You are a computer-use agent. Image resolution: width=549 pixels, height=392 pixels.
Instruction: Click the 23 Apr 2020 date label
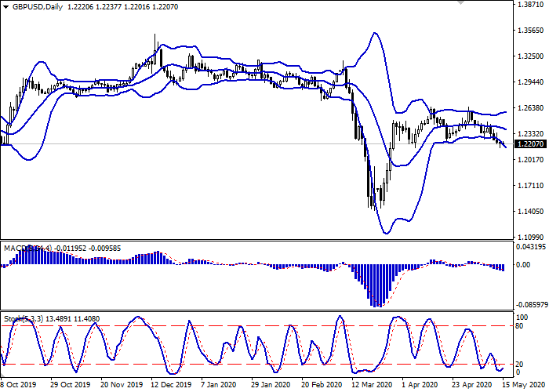click(472, 385)
